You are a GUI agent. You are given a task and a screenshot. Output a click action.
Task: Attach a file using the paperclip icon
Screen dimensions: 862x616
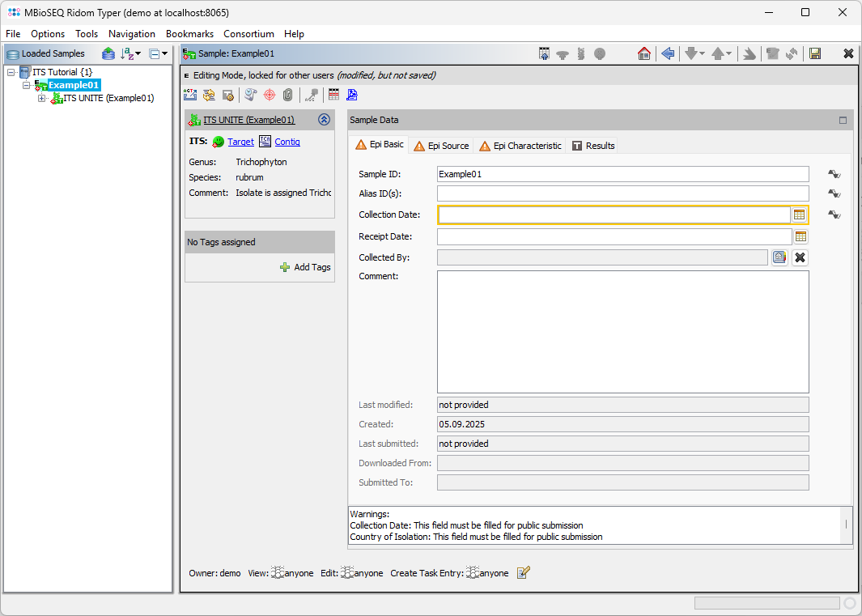pyautogui.click(x=287, y=95)
